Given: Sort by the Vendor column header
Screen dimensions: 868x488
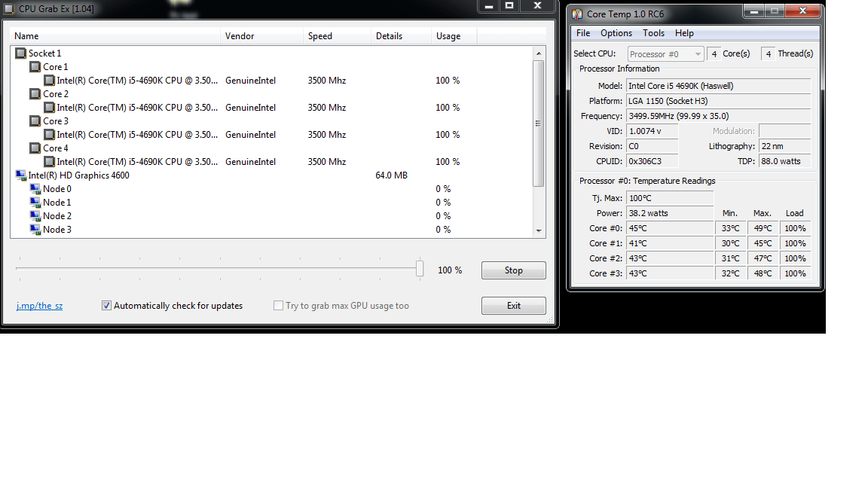Looking at the screenshot, I should [x=262, y=36].
